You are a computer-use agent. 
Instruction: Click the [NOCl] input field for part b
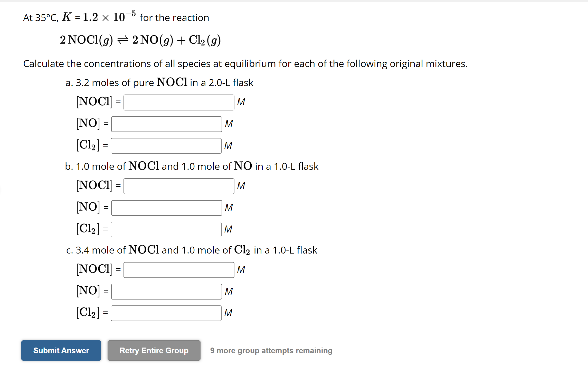pyautogui.click(x=179, y=186)
